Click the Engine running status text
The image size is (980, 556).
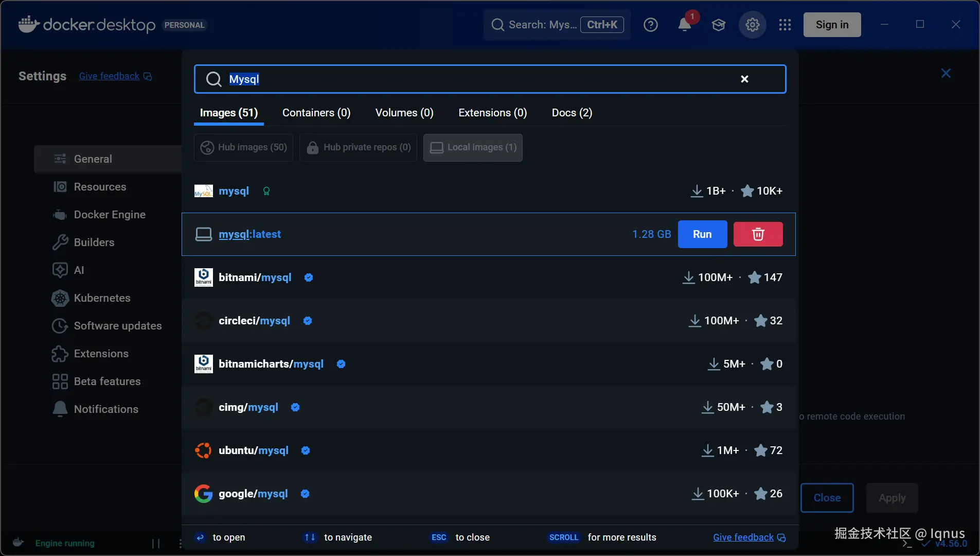coord(65,543)
